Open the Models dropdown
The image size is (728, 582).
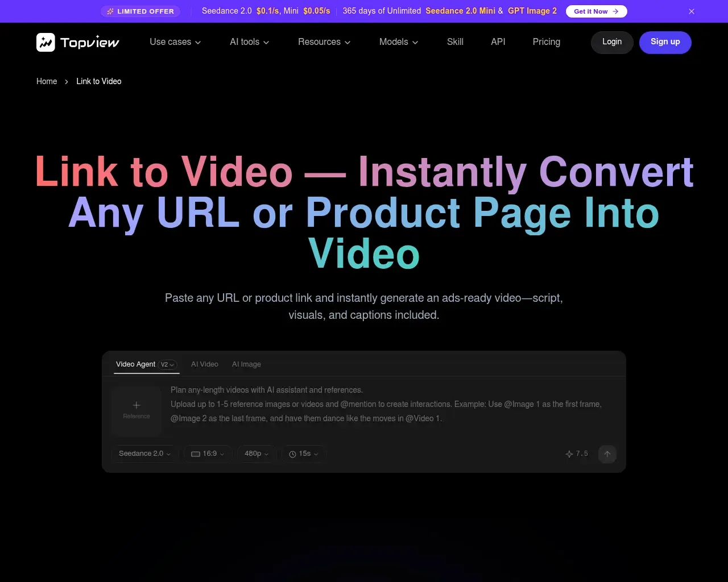pos(399,42)
